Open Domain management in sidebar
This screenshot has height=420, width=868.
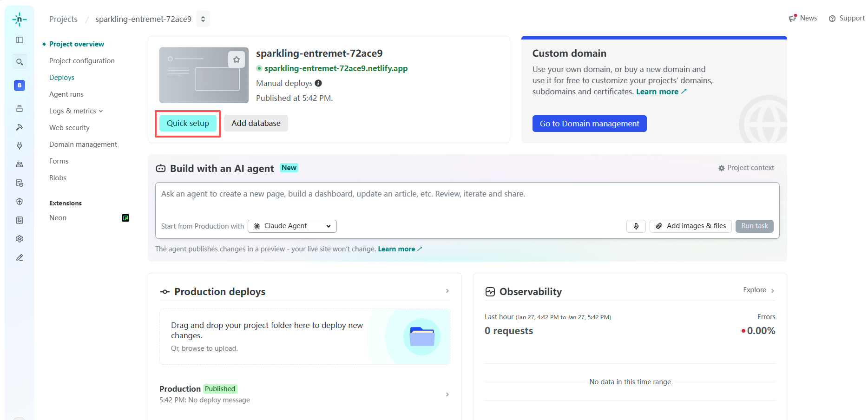coord(83,144)
